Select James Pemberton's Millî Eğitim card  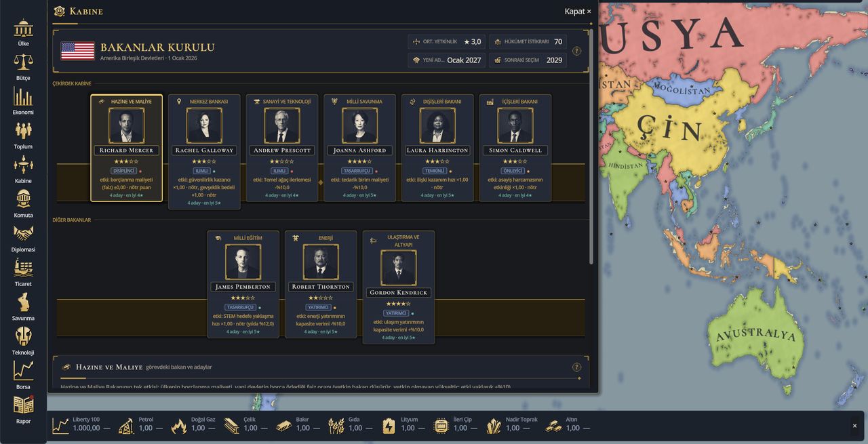coord(243,284)
